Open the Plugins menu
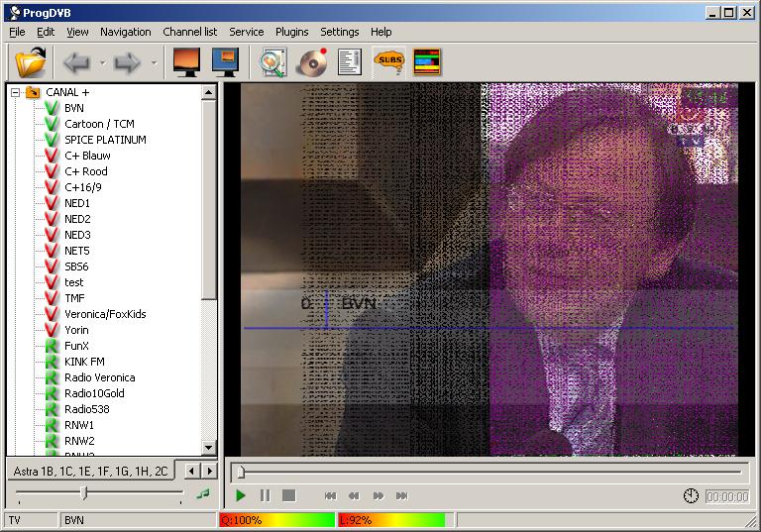 [x=291, y=32]
